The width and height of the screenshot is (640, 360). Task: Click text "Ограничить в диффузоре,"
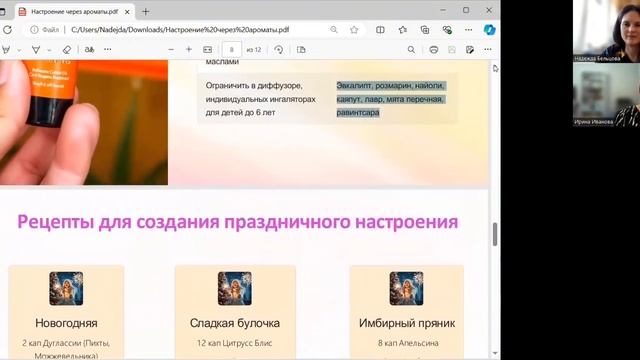(x=254, y=86)
